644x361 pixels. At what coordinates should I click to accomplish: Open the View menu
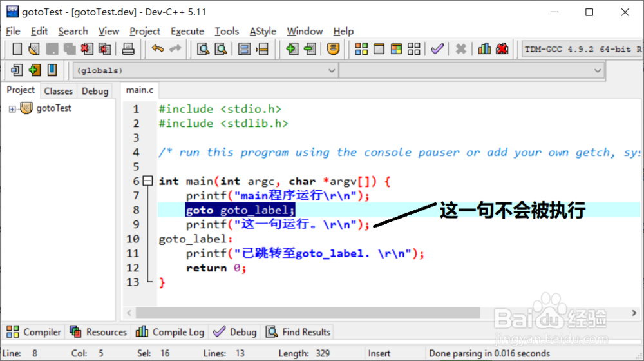coord(108,31)
